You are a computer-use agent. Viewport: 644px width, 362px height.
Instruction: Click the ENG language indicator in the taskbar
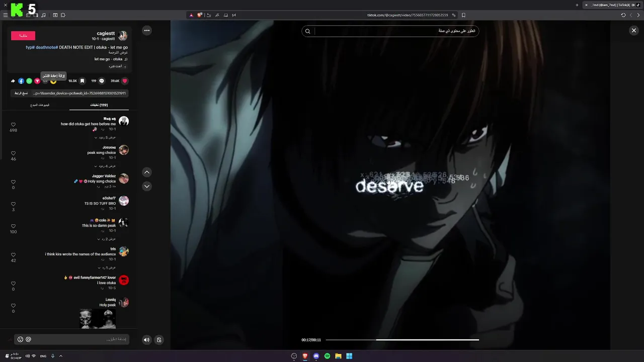click(x=43, y=356)
